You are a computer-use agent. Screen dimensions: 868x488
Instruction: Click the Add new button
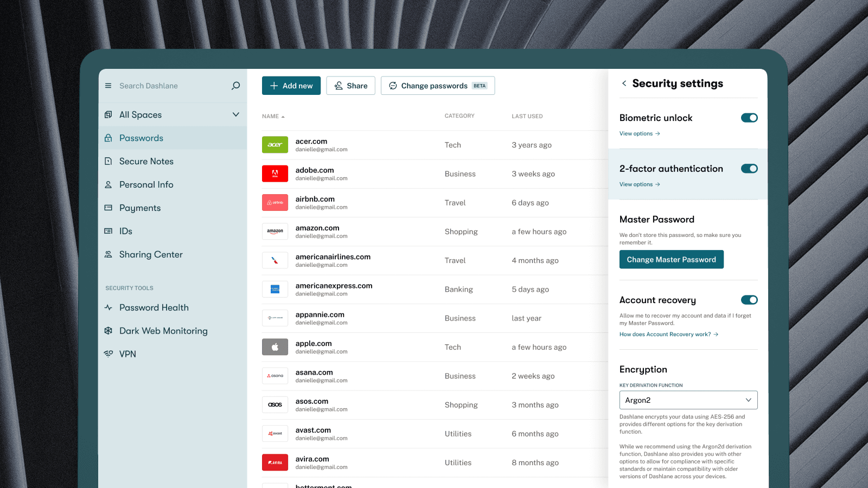[x=291, y=86]
